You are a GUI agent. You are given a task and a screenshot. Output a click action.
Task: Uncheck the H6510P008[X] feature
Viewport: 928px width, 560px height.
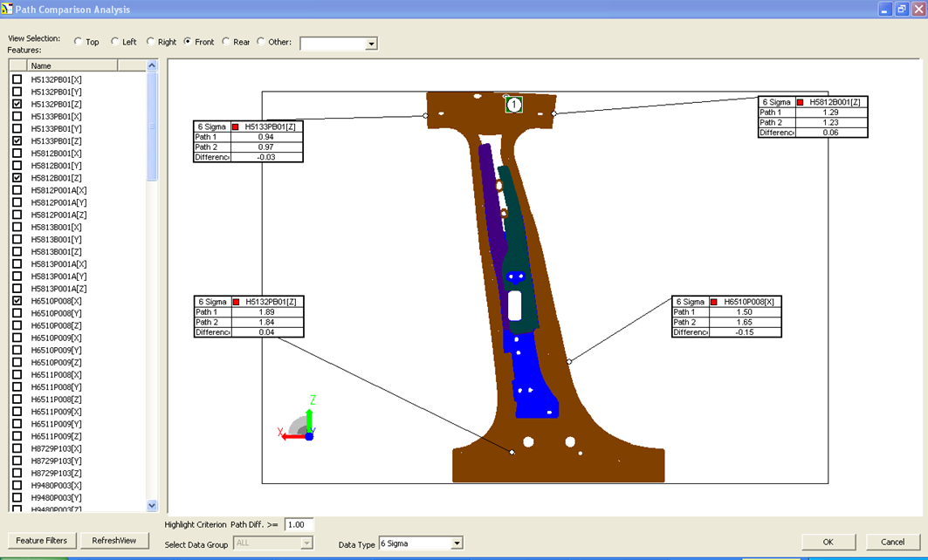click(16, 300)
